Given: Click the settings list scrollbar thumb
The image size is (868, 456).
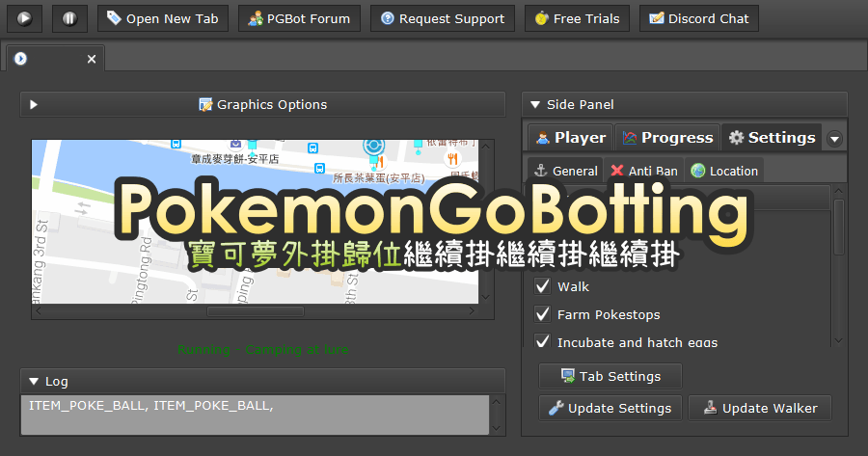Looking at the screenshot, I should (839, 227).
